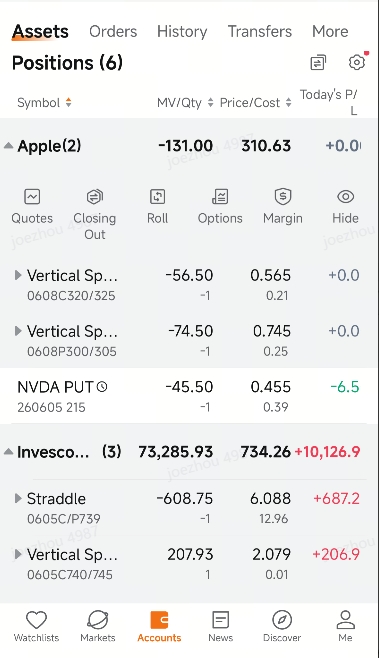This screenshot has height=658, width=379.
Task: Switch to the History tab
Action: [x=182, y=31]
